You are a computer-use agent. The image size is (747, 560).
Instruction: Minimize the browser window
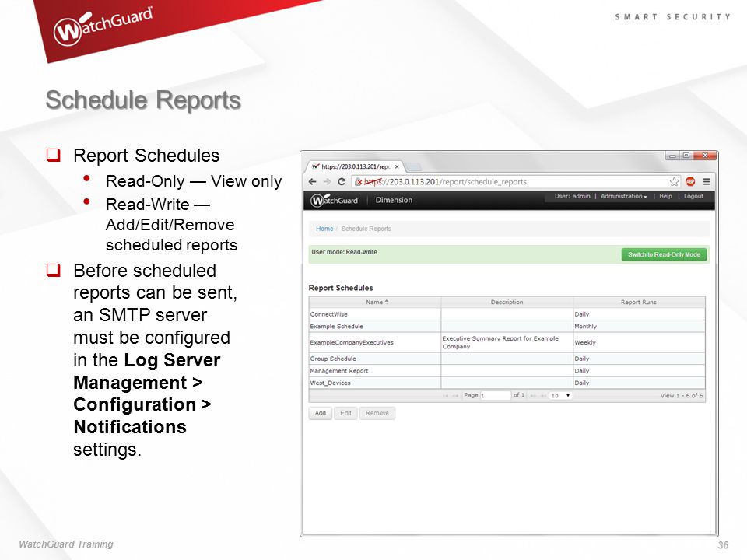click(x=672, y=156)
